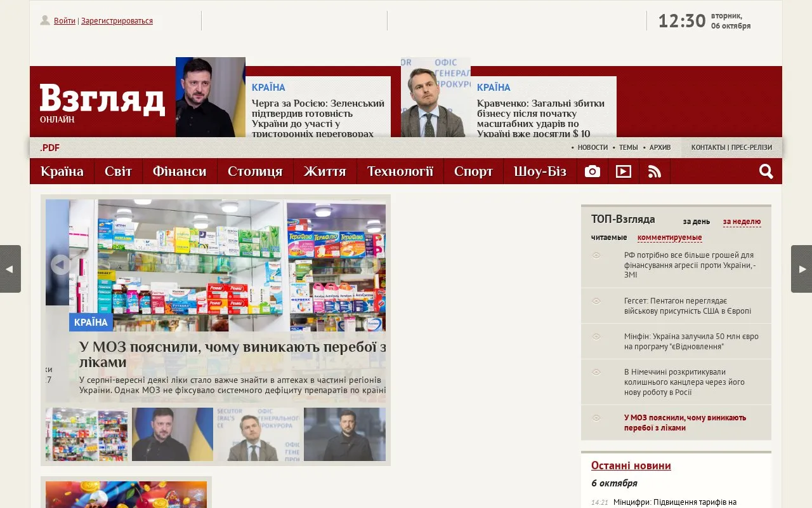Open Останні новини heading link
Image resolution: width=812 pixels, height=508 pixels.
631,465
